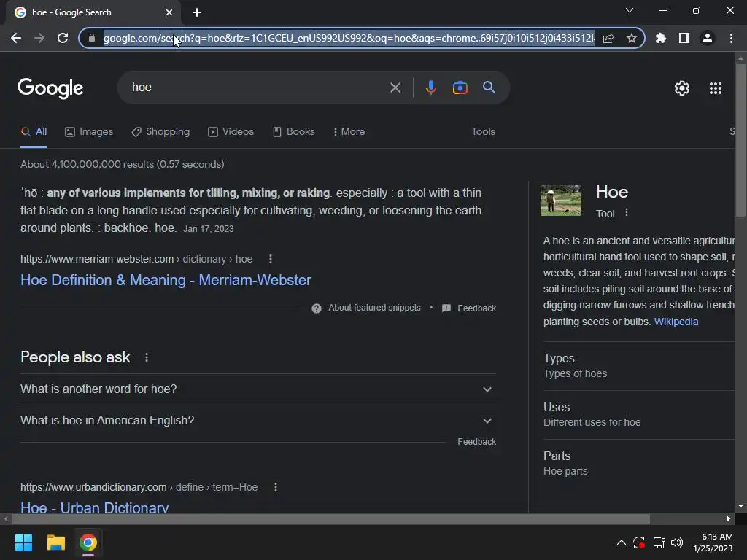This screenshot has width=747, height=560.
Task: Open File Explorer from taskbar
Action: pos(55,542)
